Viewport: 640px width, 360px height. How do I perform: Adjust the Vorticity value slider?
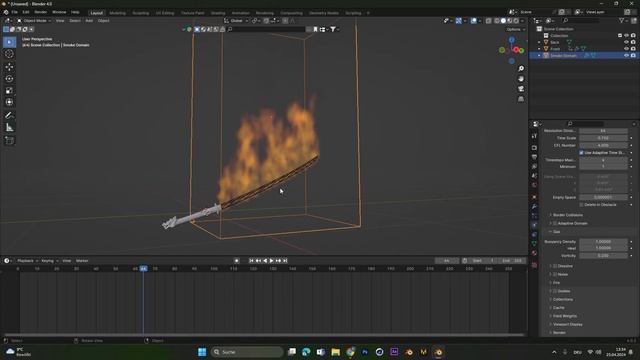[x=603, y=256]
